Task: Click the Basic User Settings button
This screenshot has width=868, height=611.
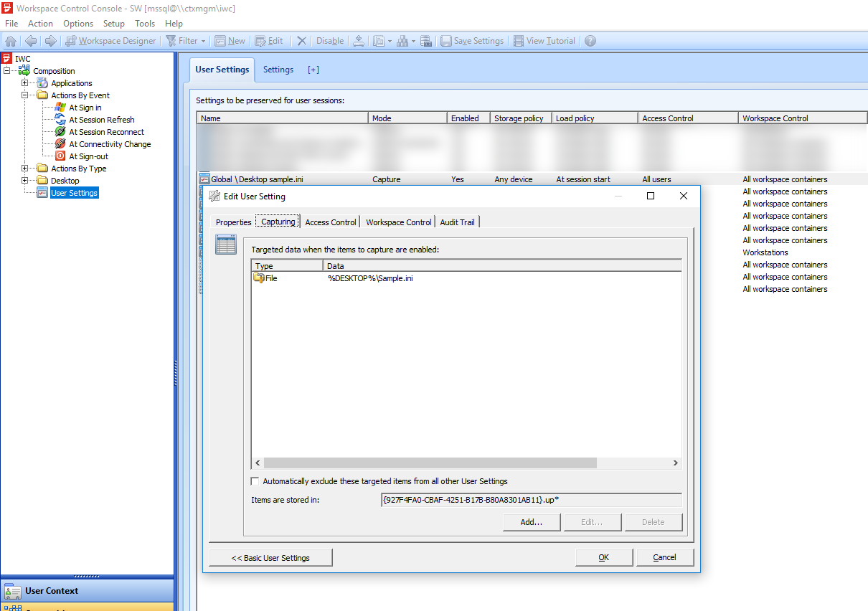Action: pyautogui.click(x=270, y=557)
